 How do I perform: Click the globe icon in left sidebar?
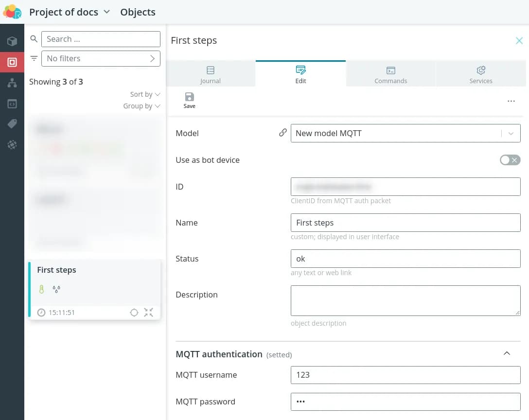pos(12,144)
